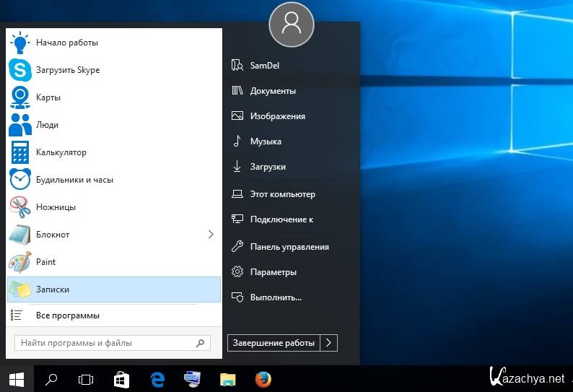
Task: Choose Этот компьютер in the menu
Action: point(282,194)
